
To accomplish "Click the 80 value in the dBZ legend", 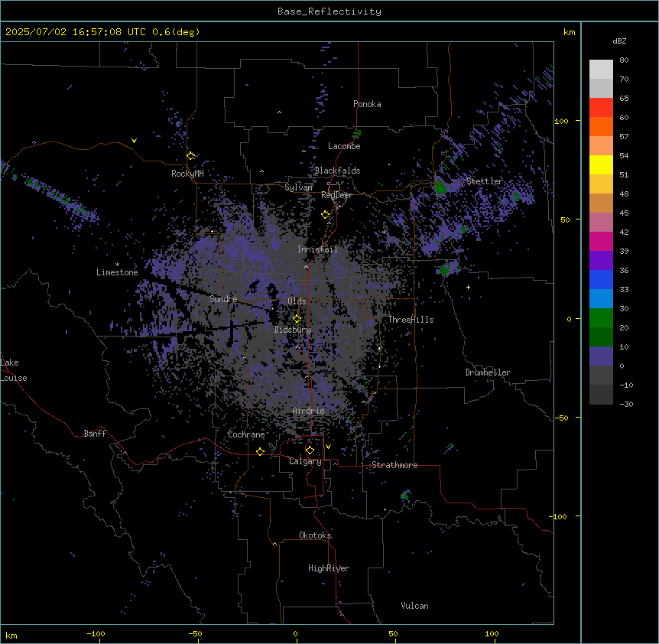I will pyautogui.click(x=624, y=60).
